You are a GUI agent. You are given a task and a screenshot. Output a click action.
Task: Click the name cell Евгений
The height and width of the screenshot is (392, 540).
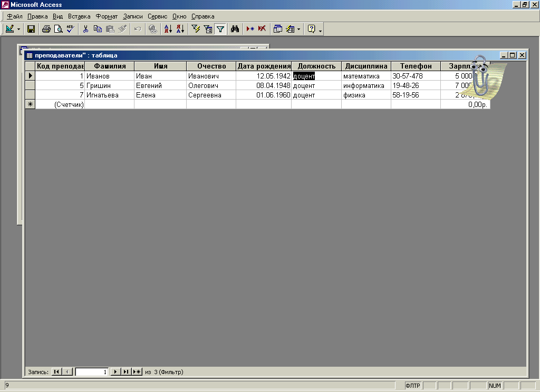tap(160, 85)
